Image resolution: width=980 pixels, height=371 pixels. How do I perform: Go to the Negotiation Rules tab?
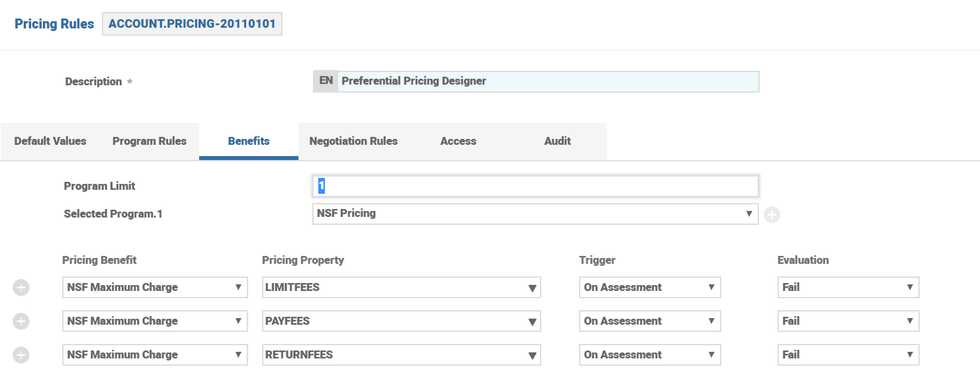point(353,141)
